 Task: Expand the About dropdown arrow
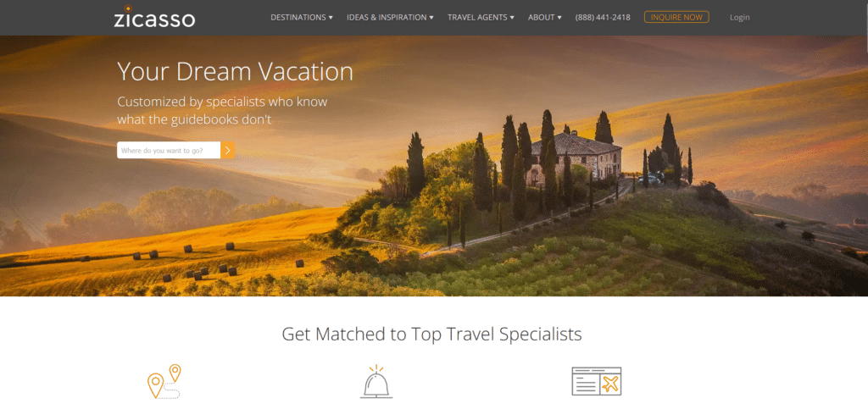click(x=559, y=18)
